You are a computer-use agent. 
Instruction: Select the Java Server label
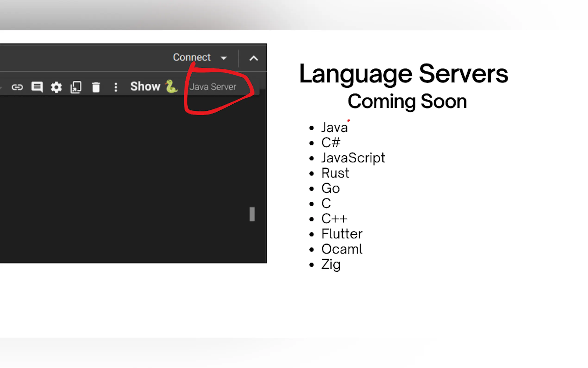[x=213, y=87]
